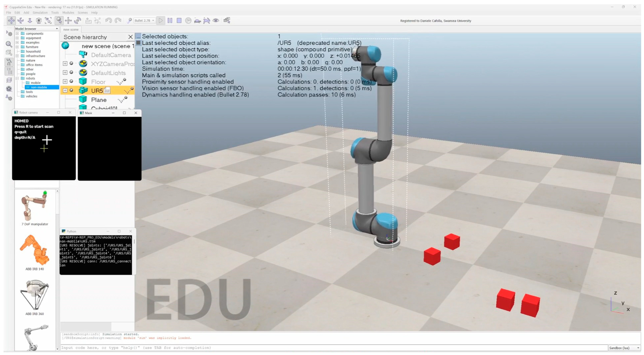
Task: Expand the components folder in Model browser
Action: 17,34
